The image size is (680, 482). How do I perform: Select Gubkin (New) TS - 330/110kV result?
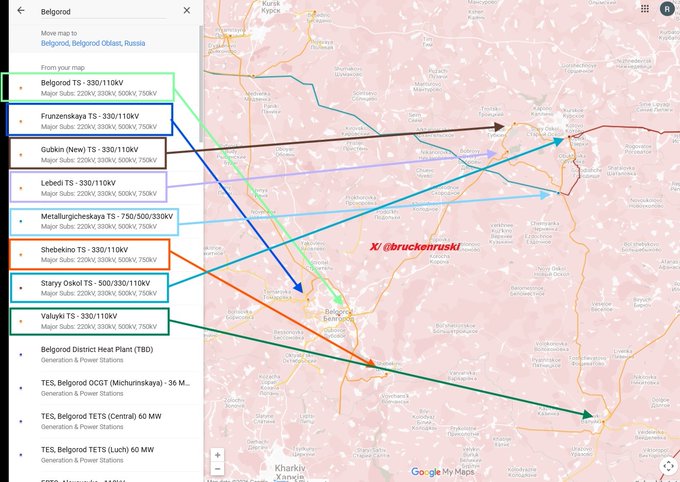104,154
